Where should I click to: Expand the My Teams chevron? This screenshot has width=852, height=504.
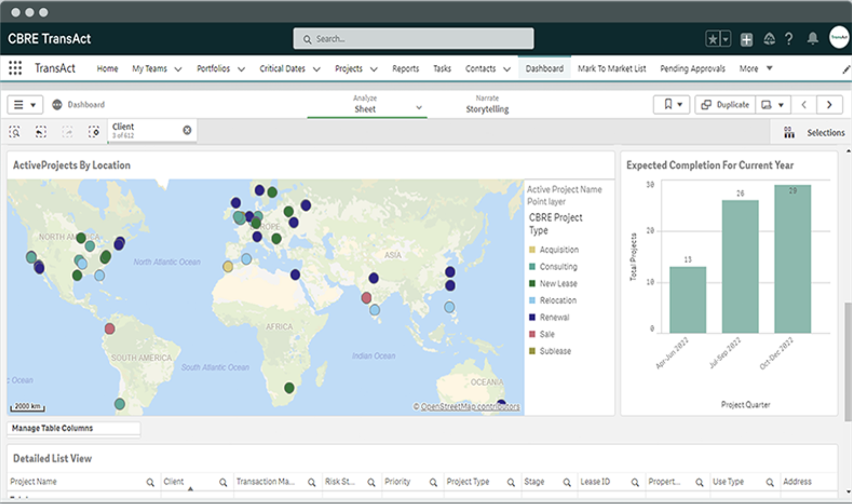point(178,69)
